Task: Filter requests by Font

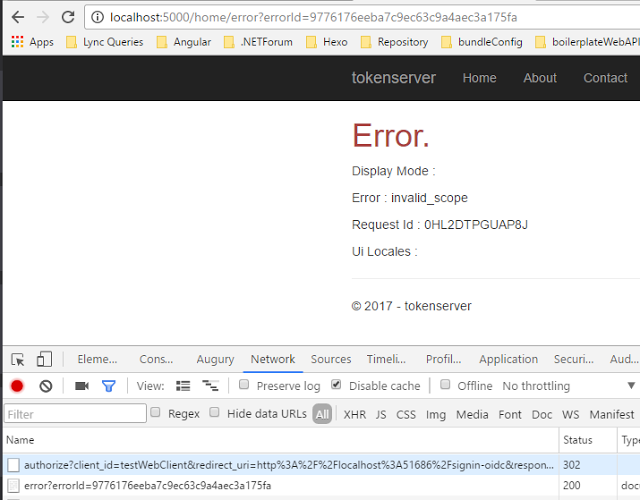Action: click(509, 414)
